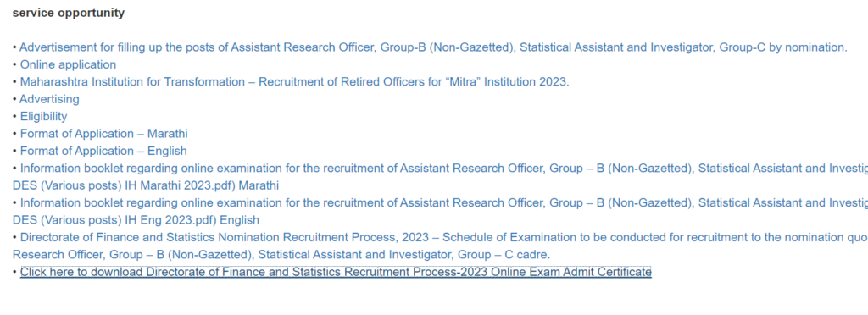Open Maharashtra Institution for Transformation recruitment link
This screenshot has height=315, width=868.
tap(294, 82)
